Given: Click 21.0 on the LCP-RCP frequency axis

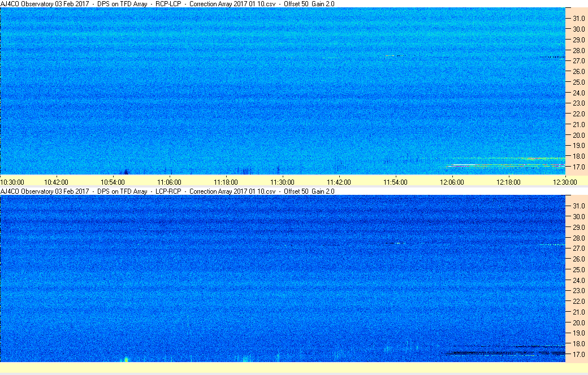Looking at the screenshot, I should [578, 312].
